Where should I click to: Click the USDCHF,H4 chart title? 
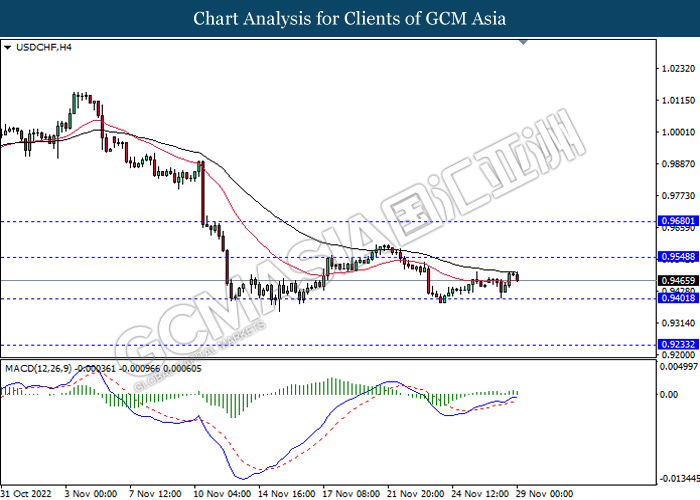(x=44, y=47)
